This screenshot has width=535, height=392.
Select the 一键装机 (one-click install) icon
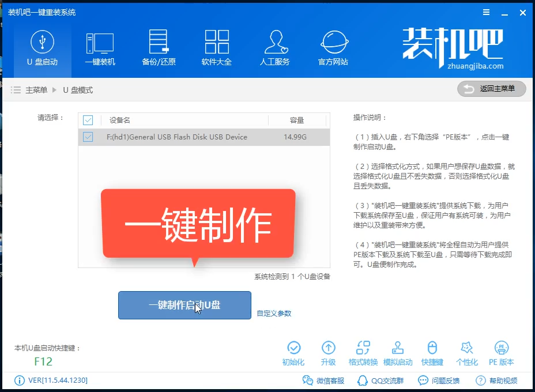pyautogui.click(x=100, y=47)
